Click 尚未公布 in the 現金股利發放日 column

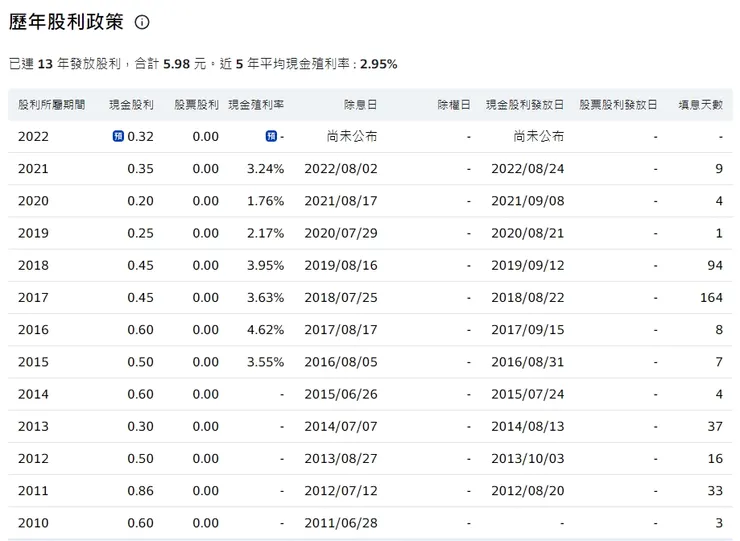pyautogui.click(x=539, y=136)
